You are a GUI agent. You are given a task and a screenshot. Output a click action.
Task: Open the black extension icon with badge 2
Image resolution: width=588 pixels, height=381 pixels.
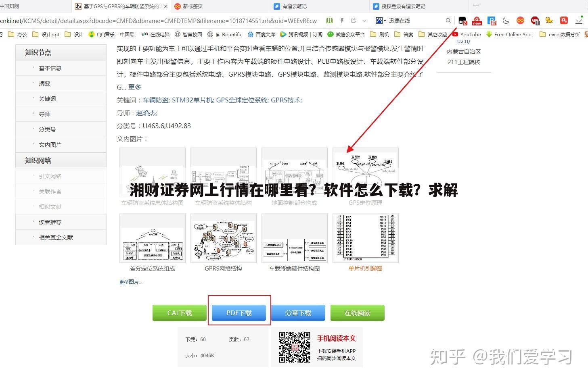pos(462,21)
